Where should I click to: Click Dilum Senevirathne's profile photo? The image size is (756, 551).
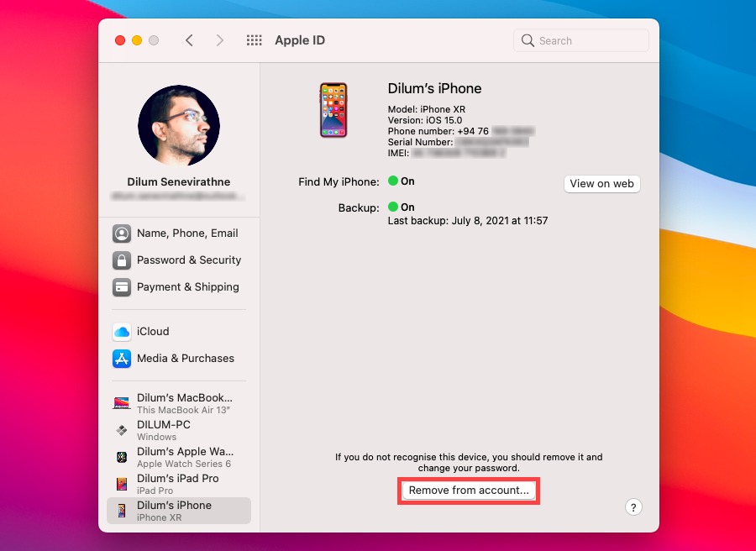coord(178,125)
